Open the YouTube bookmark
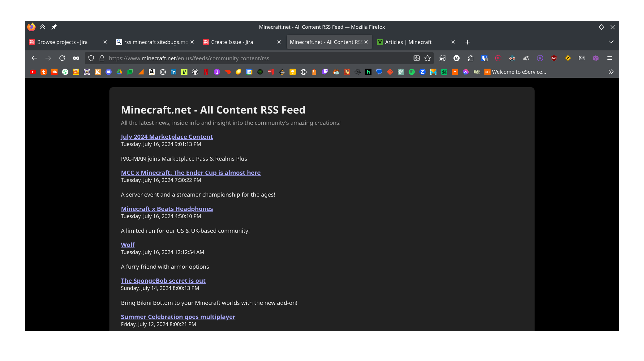 [33, 72]
